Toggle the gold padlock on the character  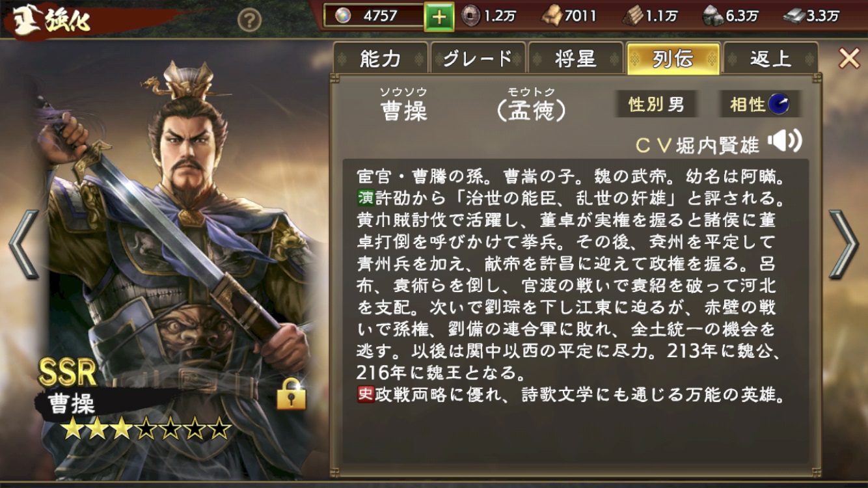click(x=291, y=394)
